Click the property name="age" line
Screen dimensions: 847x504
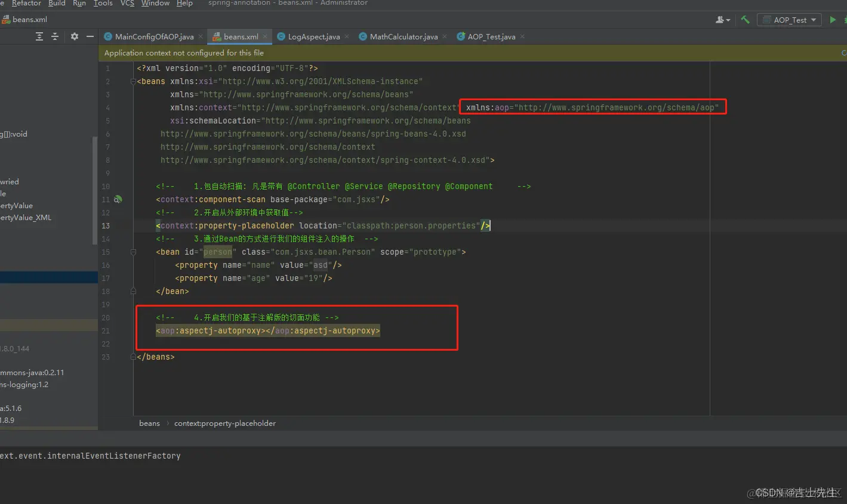(254, 278)
